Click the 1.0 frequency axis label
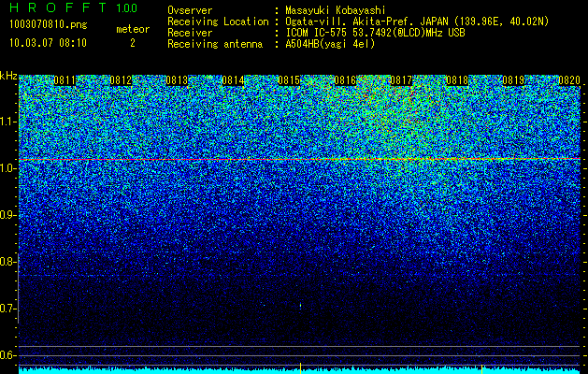 7,168
